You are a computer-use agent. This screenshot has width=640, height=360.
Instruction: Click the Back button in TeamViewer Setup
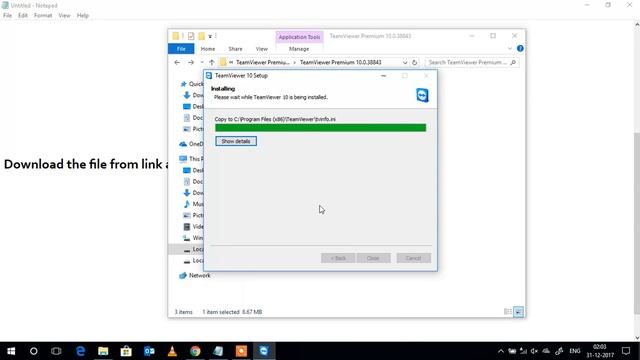coord(338,258)
